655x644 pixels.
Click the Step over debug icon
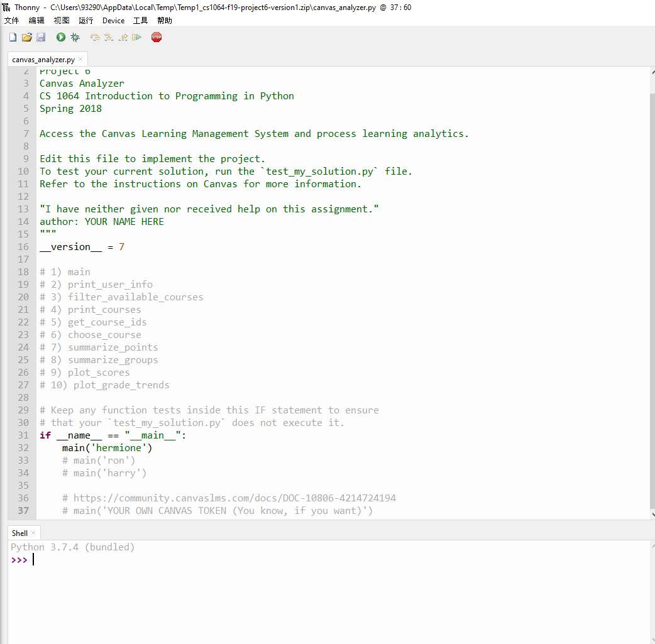click(96, 37)
